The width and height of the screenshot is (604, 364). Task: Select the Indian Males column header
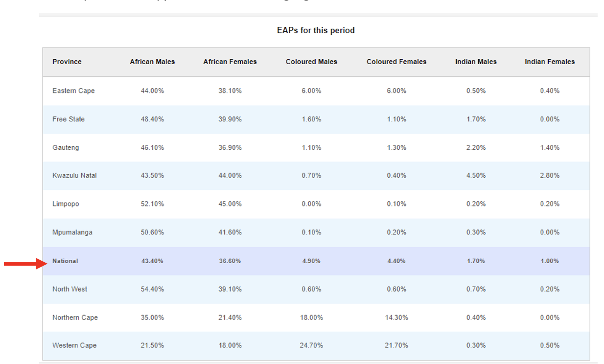[x=476, y=62]
